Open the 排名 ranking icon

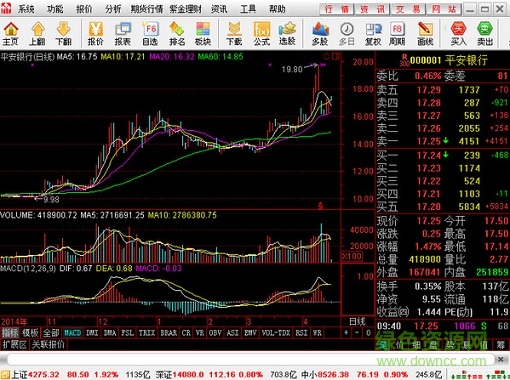pos(177,34)
